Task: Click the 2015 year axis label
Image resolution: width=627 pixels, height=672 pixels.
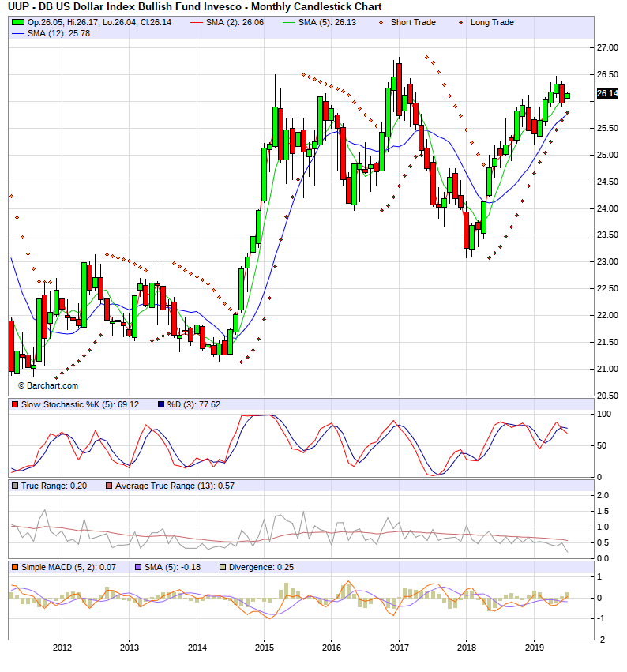Action: pos(265,648)
